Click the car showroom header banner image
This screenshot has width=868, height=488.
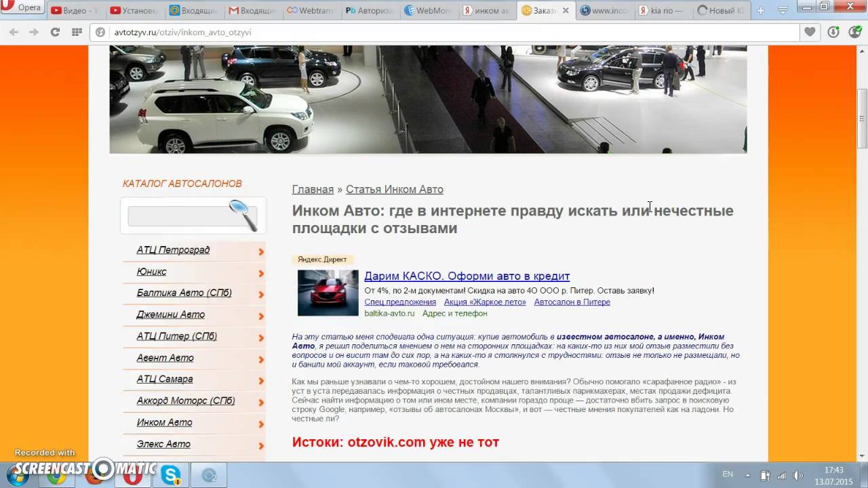pyautogui.click(x=428, y=99)
